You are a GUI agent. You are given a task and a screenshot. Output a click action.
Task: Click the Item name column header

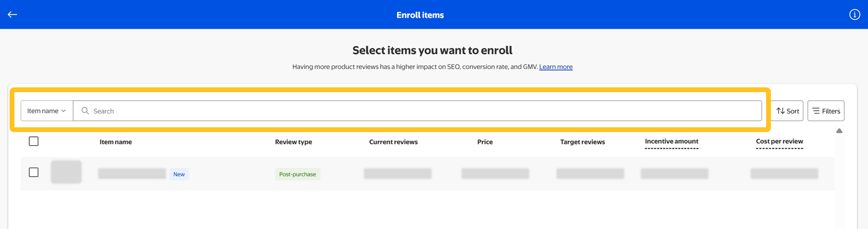116,142
